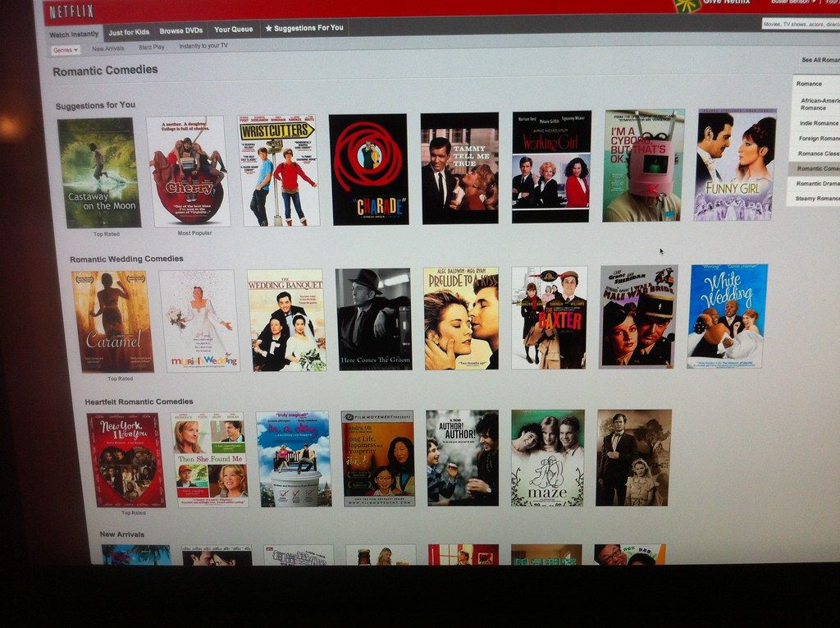840x628 pixels.
Task: Select the Cherry movie poster
Action: [x=189, y=171]
